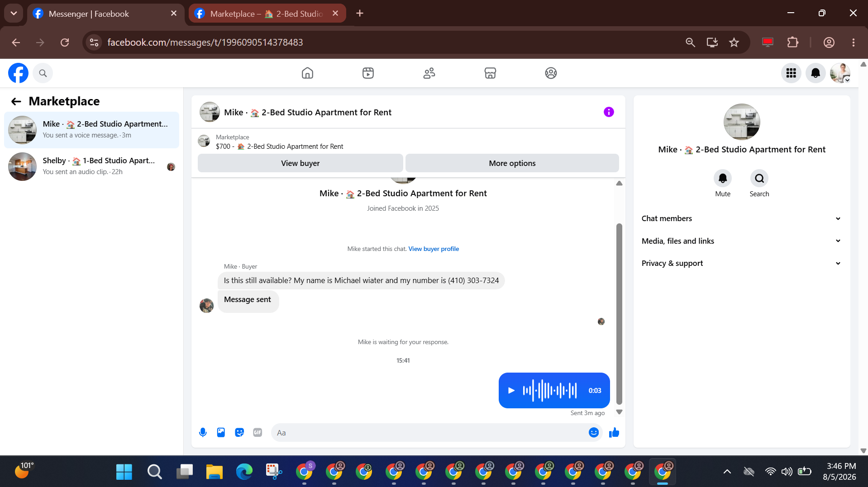Open the tab search dropdown
The image size is (868, 487).
(14, 14)
